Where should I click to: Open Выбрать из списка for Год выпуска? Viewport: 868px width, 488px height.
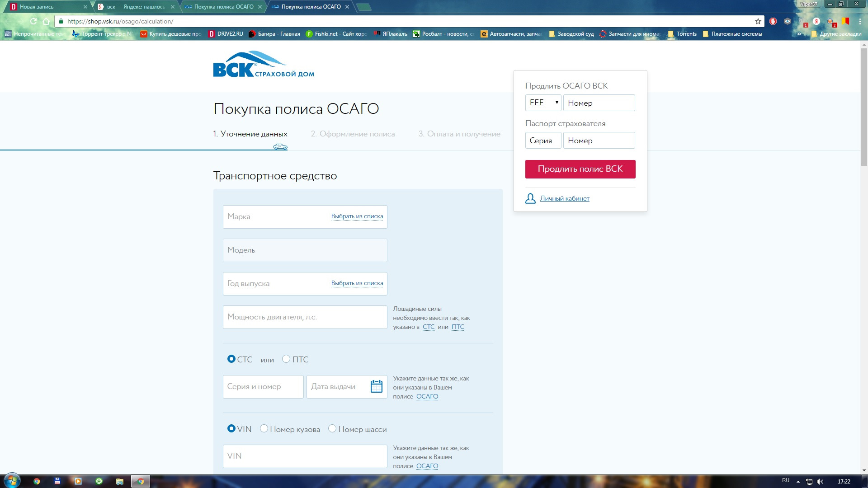pos(357,283)
